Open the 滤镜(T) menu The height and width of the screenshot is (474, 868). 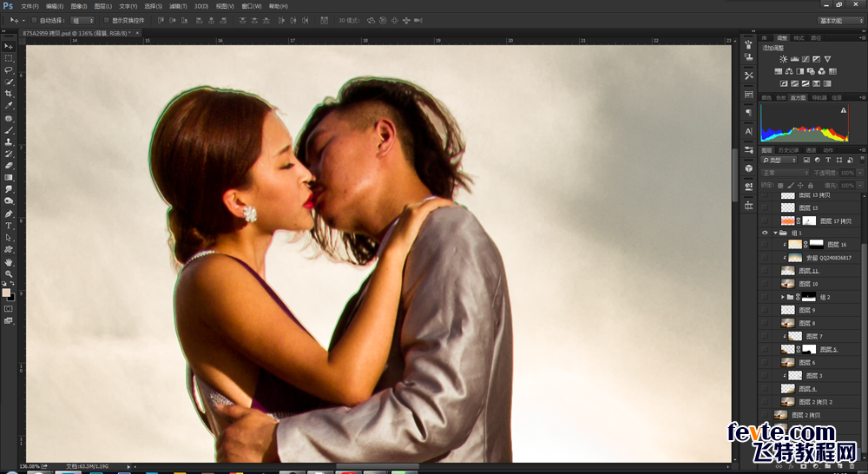pyautogui.click(x=178, y=6)
